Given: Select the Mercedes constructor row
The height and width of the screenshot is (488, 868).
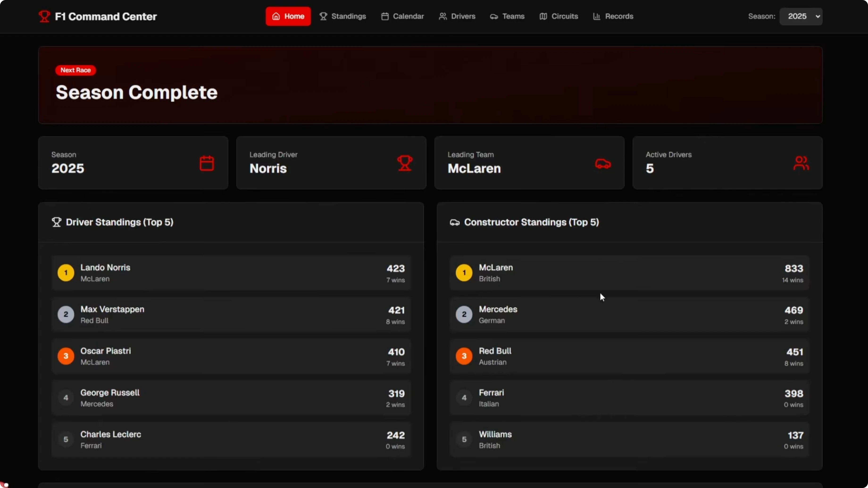Looking at the screenshot, I should (629, 314).
